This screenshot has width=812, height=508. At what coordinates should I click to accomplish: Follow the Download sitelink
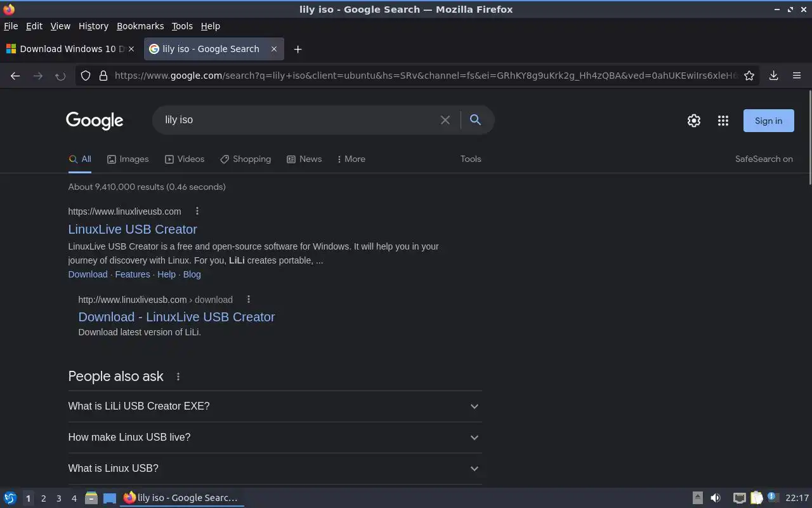(x=88, y=274)
